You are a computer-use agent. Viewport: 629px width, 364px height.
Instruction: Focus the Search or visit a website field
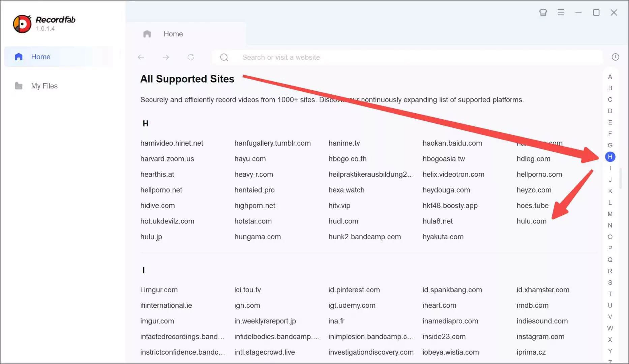coord(407,57)
